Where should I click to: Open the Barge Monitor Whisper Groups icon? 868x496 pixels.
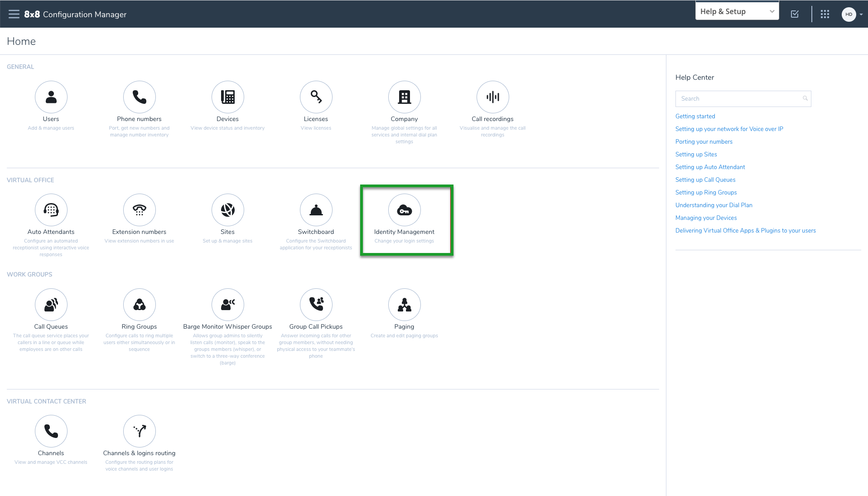228,305
